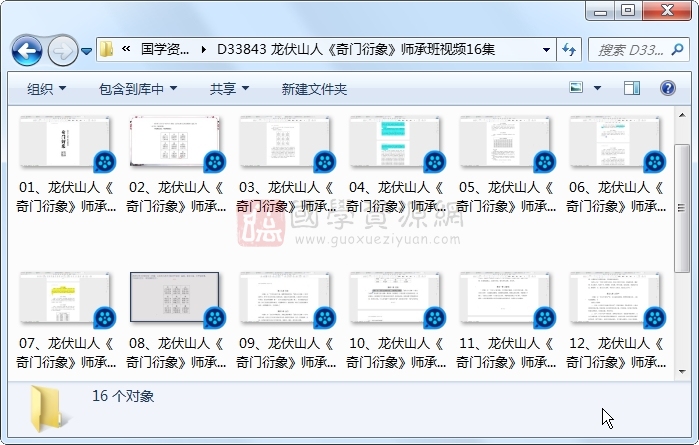The width and height of the screenshot is (699, 445).
Task: Click the folder icon in address bar
Action: coord(106,49)
